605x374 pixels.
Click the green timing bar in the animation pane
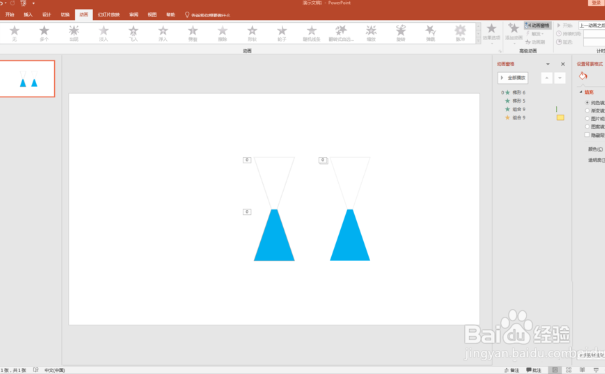[x=556, y=109]
